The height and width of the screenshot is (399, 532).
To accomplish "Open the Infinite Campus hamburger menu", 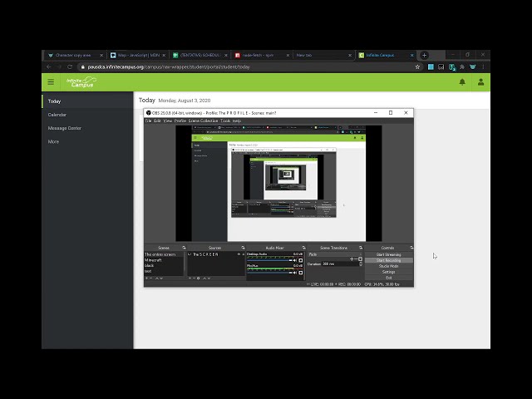I will [51, 81].
